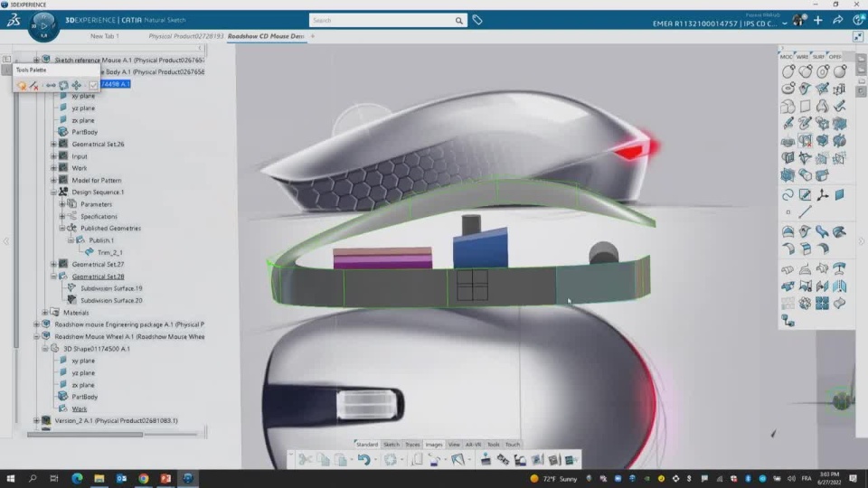Open dropdown arrow next to undo icon

point(375,460)
